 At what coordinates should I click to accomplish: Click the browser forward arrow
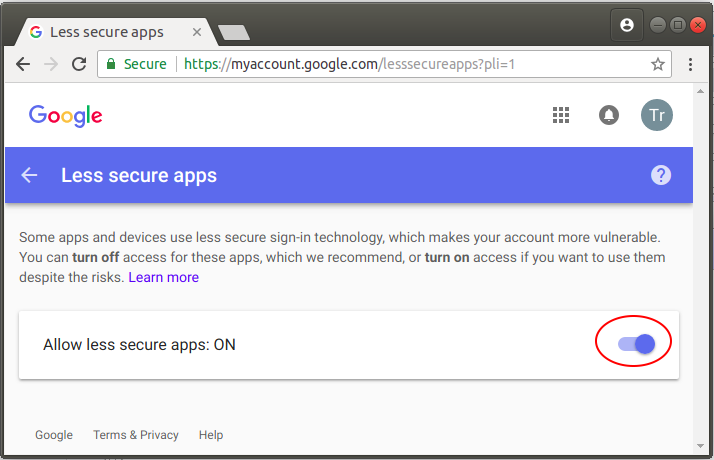51,64
